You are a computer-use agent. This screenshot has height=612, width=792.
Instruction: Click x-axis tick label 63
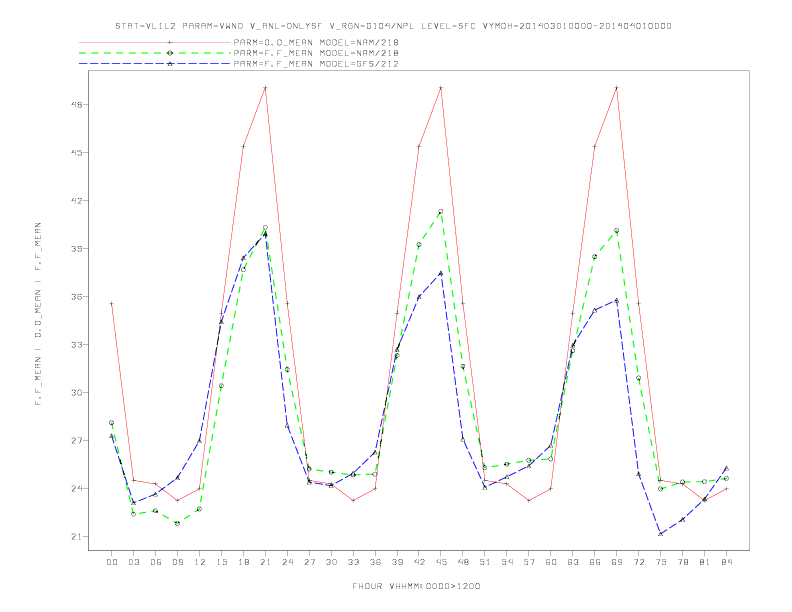point(573,562)
